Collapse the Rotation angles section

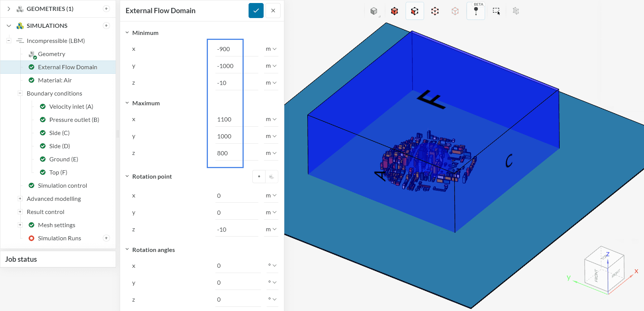point(127,250)
